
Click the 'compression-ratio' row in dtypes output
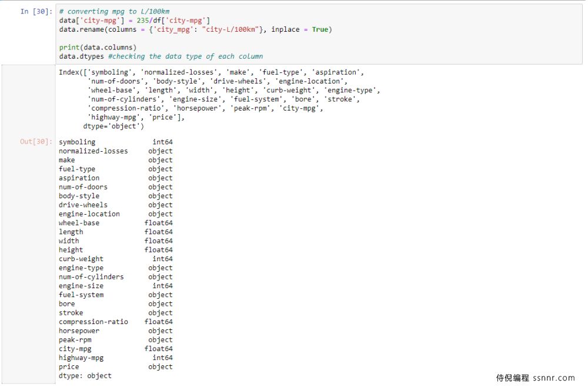tap(115, 322)
